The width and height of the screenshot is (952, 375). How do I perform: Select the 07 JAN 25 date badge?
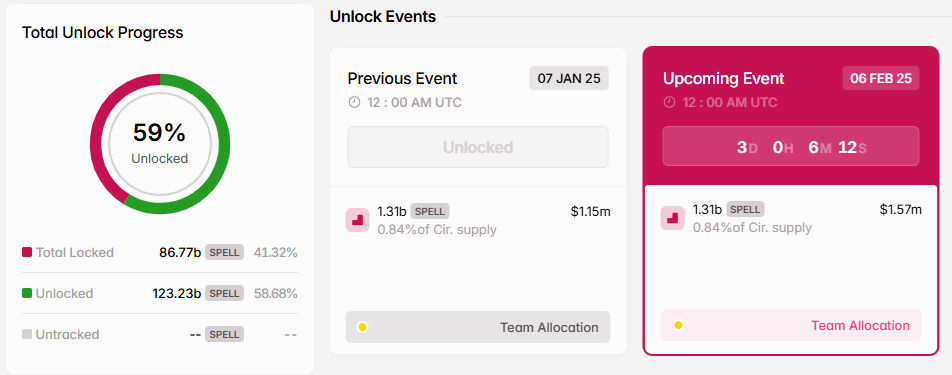pyautogui.click(x=569, y=78)
